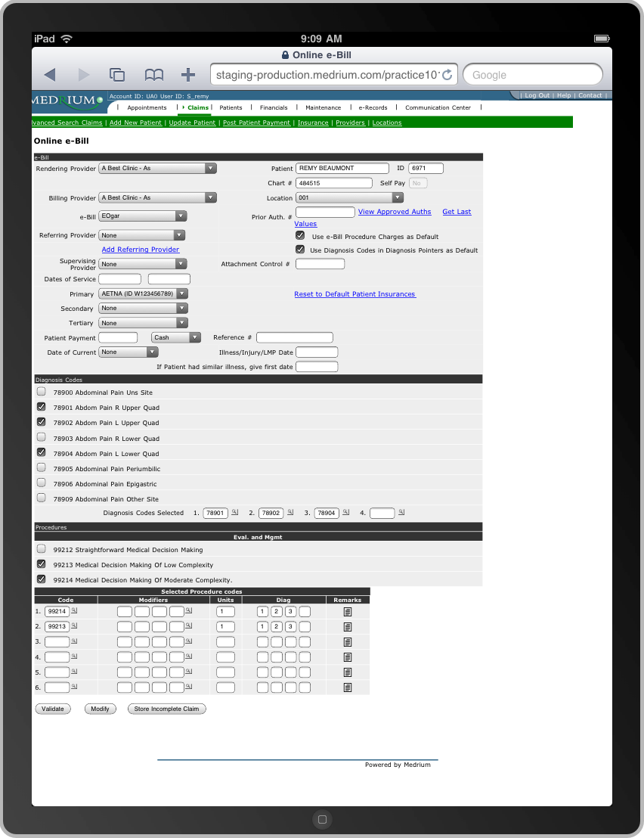644x838 pixels.
Task: Check the 99212 Straightforward Medical Decision Making box
Action: tap(42, 549)
